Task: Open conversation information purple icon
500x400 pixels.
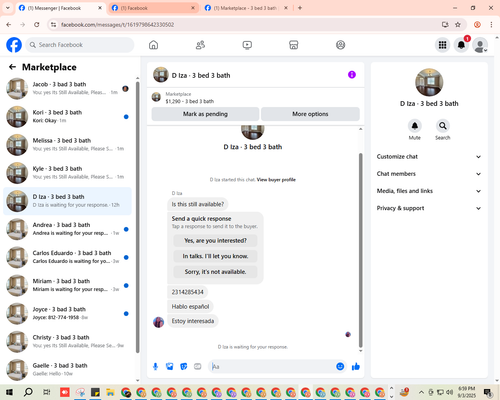Action: coord(352,75)
